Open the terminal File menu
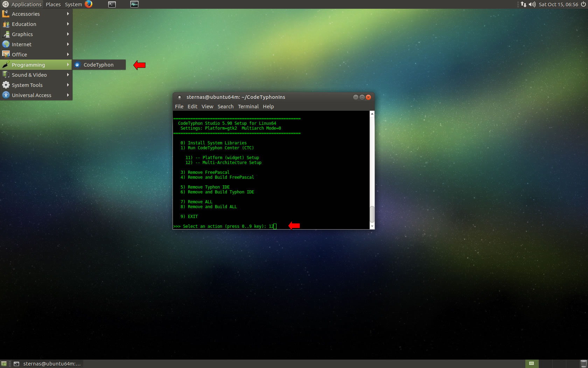The image size is (588, 368). (x=179, y=107)
